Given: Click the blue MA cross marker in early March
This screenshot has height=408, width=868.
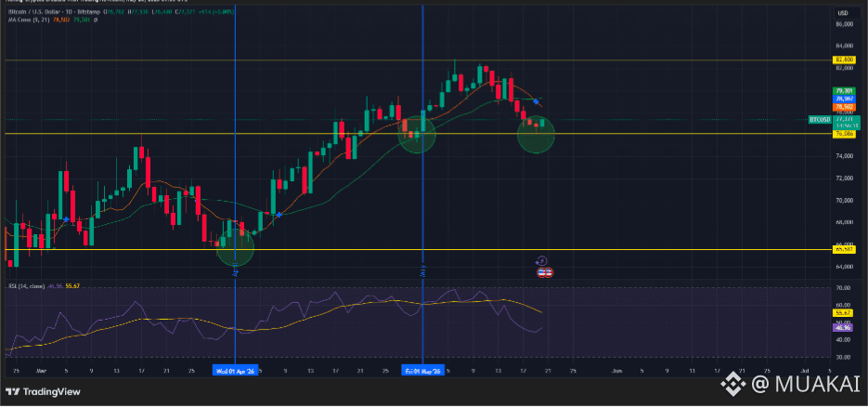Looking at the screenshot, I should point(67,219).
